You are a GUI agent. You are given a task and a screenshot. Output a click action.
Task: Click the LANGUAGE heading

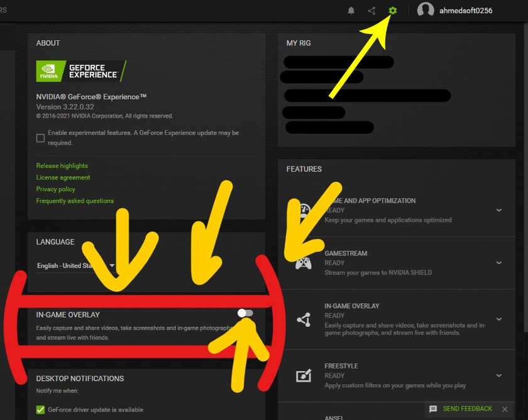55,242
